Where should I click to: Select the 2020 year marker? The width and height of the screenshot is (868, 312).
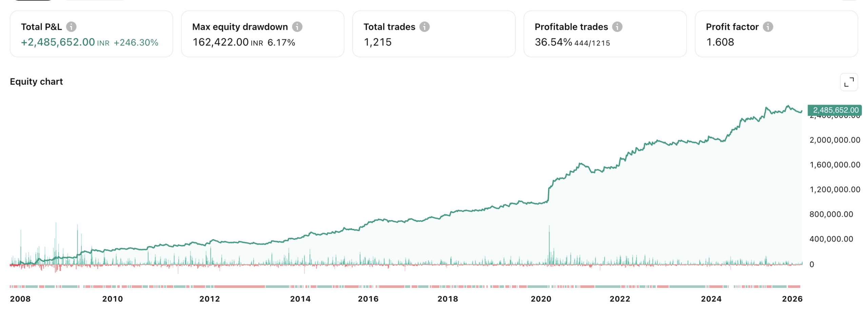coord(541,299)
